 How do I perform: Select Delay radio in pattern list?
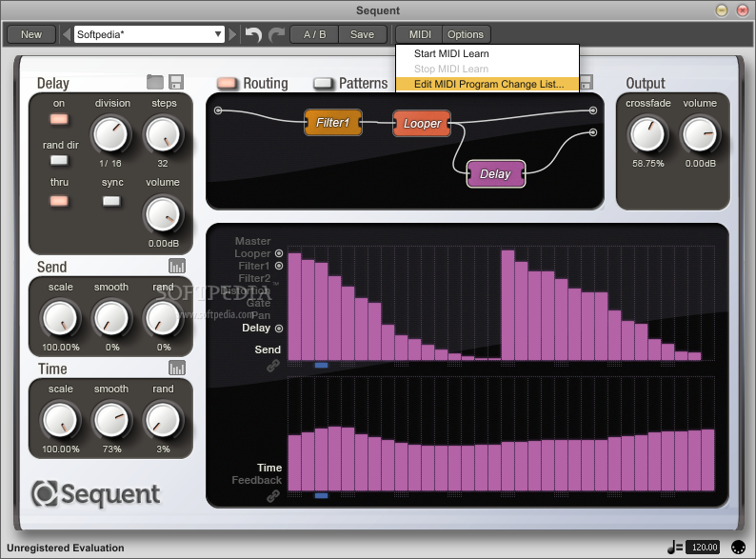(x=279, y=329)
